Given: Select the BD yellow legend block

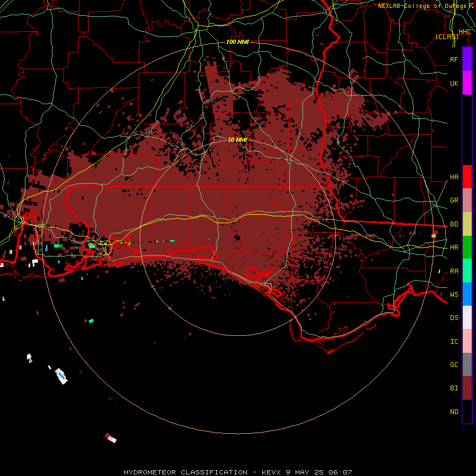Looking at the screenshot, I should [x=467, y=224].
